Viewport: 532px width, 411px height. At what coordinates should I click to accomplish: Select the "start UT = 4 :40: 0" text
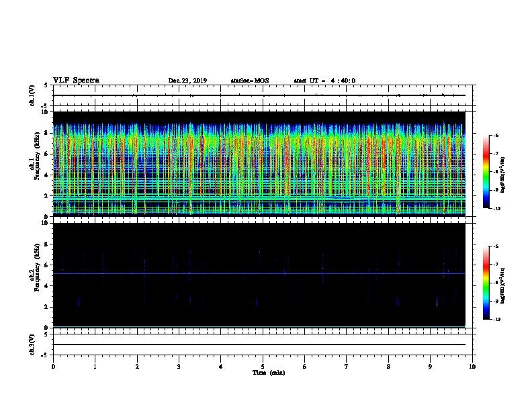click(324, 81)
